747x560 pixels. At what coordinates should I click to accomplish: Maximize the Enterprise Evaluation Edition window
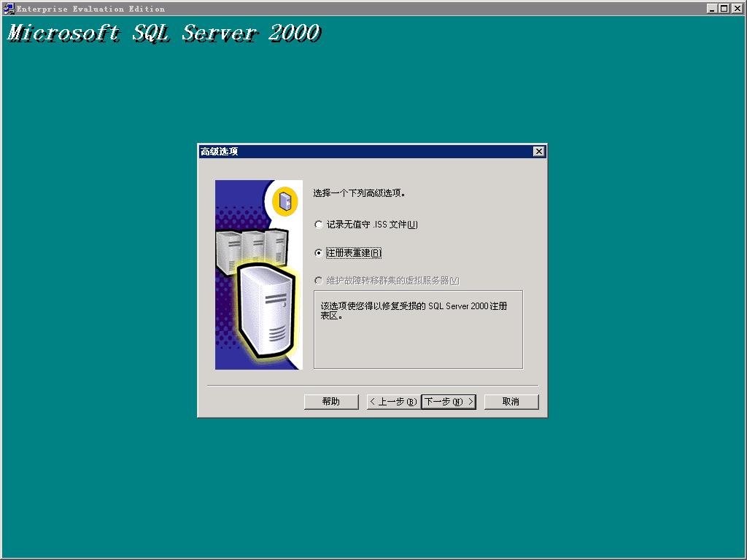[x=724, y=9]
